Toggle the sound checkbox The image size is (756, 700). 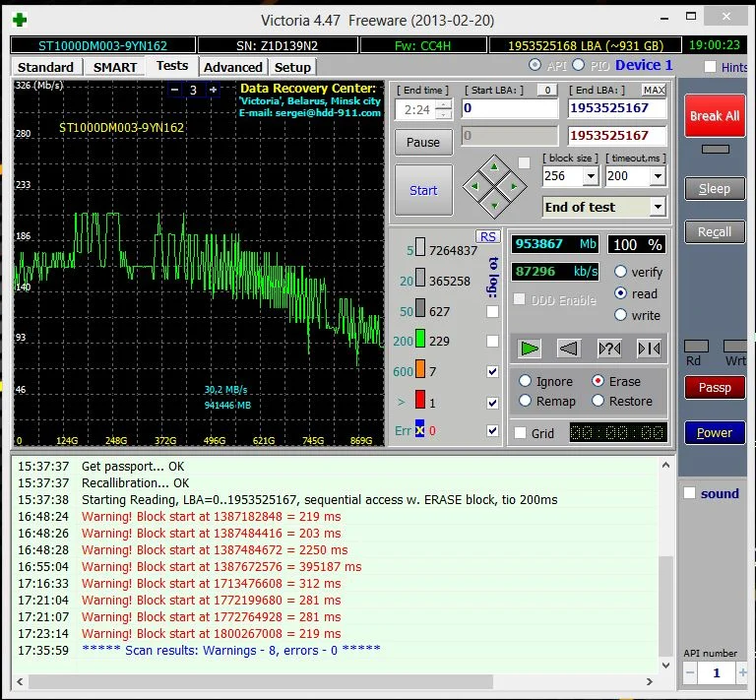690,493
